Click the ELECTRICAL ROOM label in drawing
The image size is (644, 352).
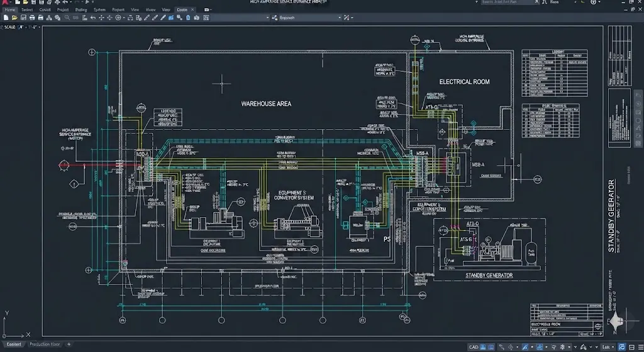click(465, 82)
